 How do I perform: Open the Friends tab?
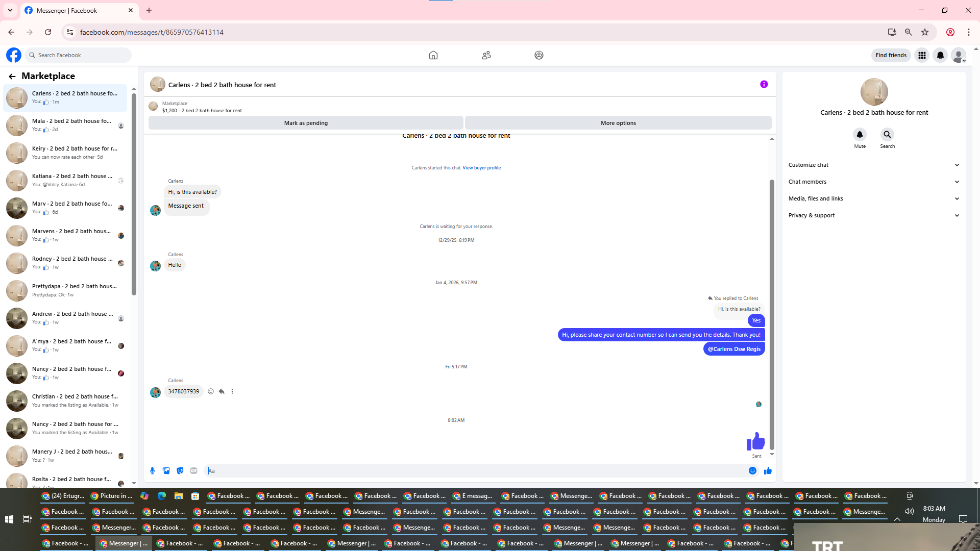pyautogui.click(x=486, y=55)
